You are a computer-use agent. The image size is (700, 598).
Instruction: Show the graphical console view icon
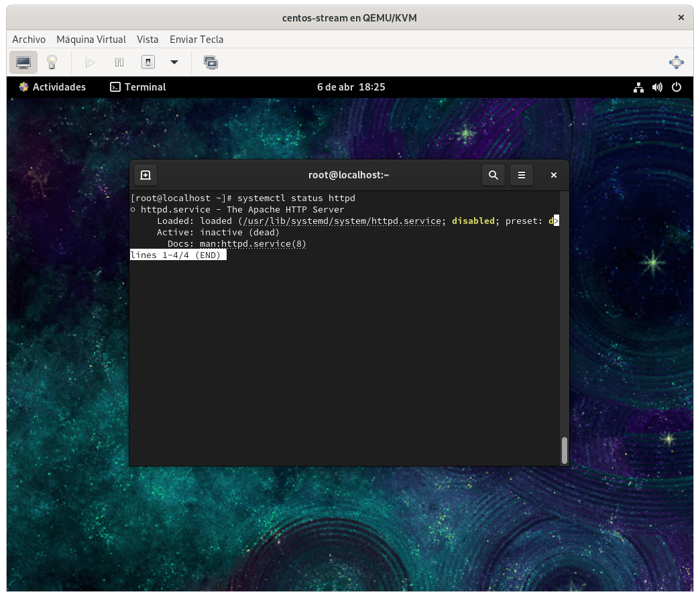click(23, 62)
